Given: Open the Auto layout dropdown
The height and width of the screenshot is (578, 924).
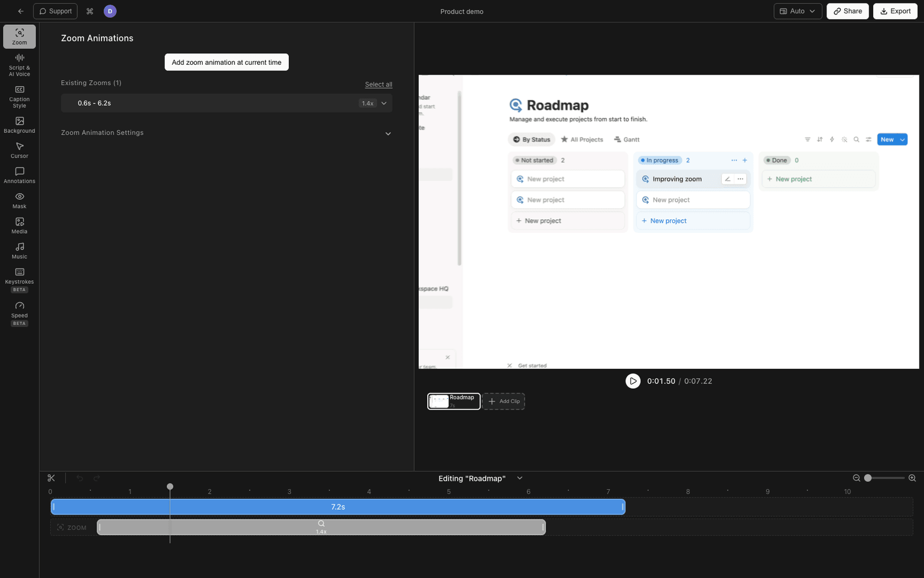Looking at the screenshot, I should [x=798, y=11].
